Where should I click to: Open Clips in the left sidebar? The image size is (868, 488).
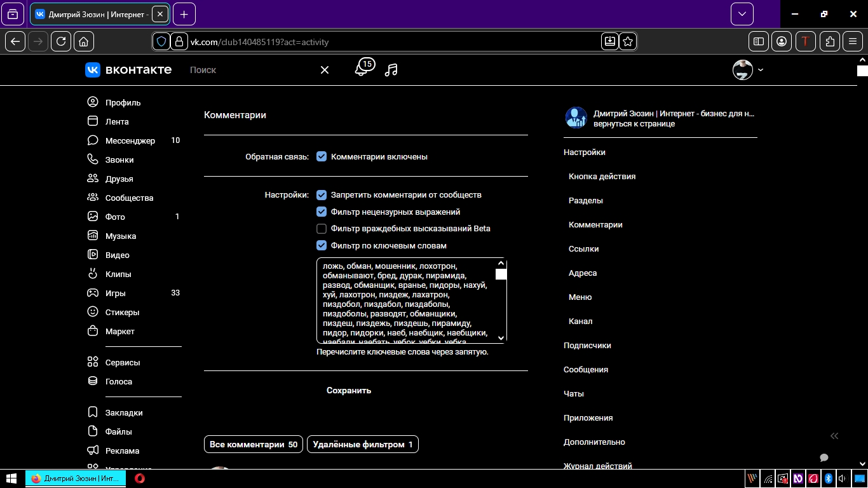(x=118, y=274)
